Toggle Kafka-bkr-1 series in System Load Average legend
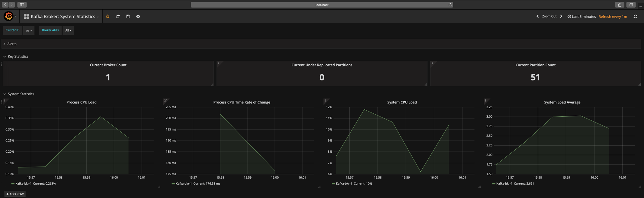 tap(504, 183)
